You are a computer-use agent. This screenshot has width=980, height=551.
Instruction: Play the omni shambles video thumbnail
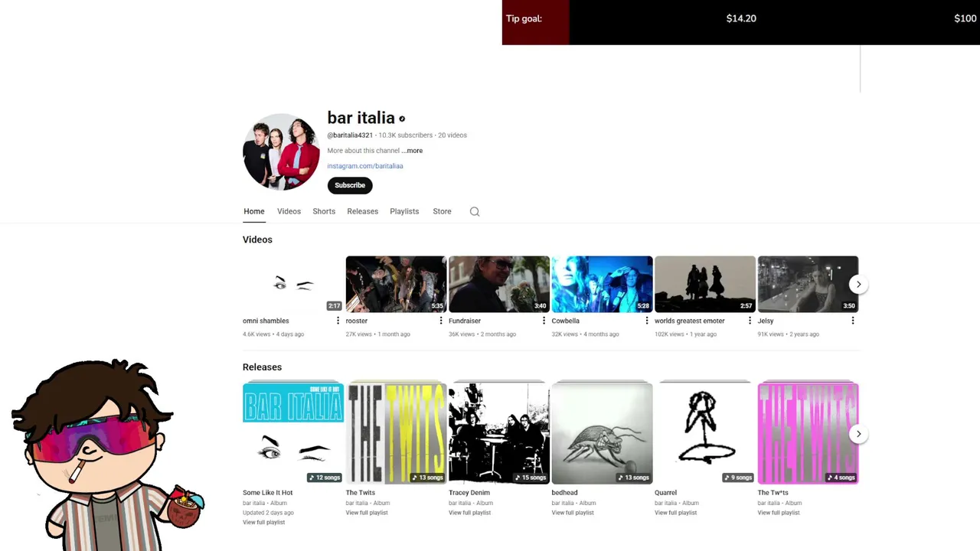pyautogui.click(x=293, y=284)
